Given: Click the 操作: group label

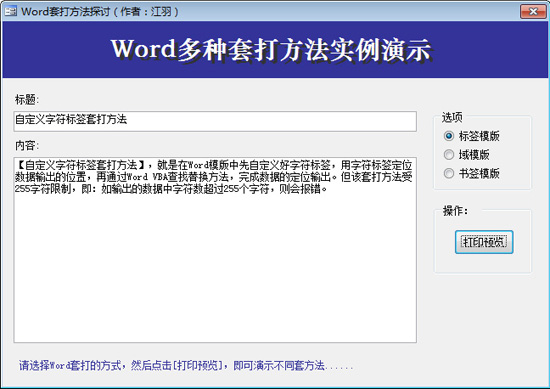Looking at the screenshot, I should 455,211.
